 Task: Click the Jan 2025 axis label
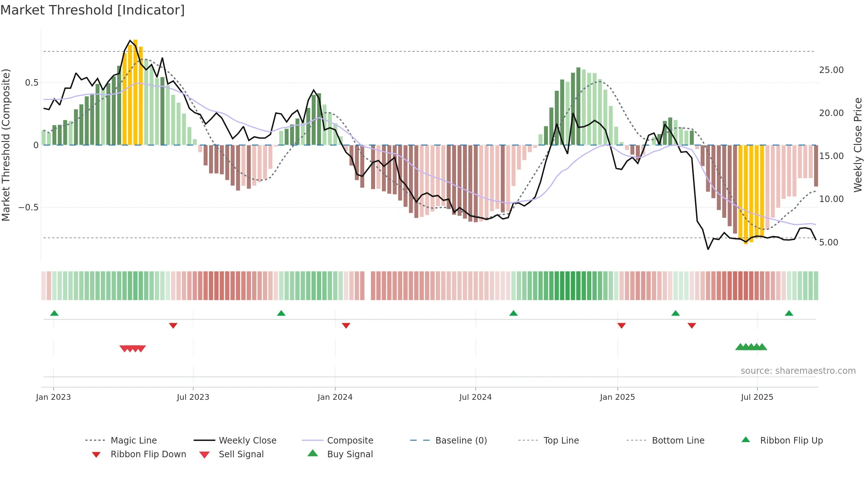[x=617, y=397]
